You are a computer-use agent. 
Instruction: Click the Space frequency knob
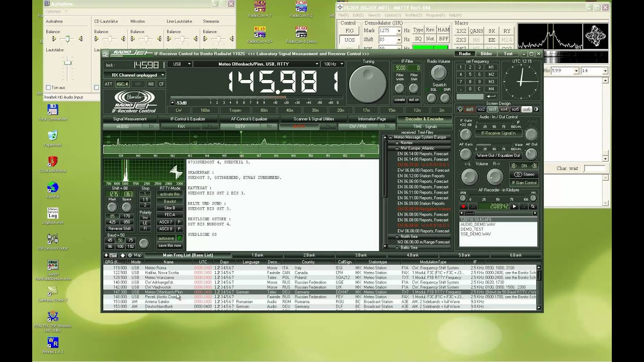[127, 208]
